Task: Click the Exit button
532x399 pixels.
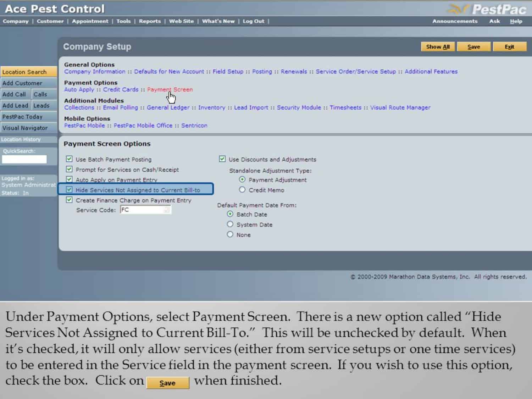Action: pyautogui.click(x=509, y=47)
